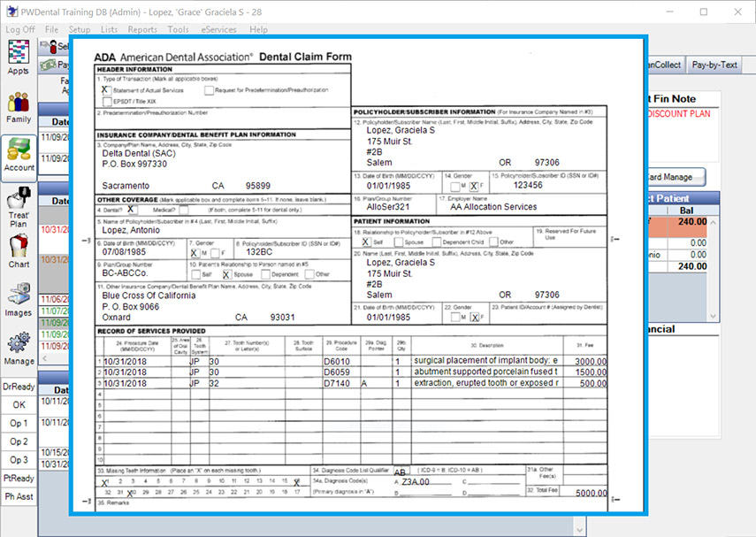This screenshot has height=537, width=756.
Task: Open the File menu
Action: tap(51, 29)
